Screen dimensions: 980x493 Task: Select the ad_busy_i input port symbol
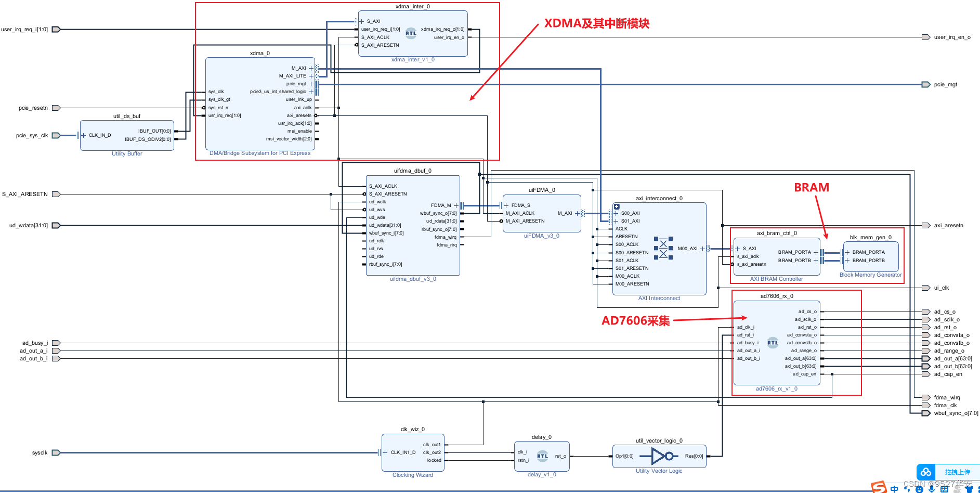point(56,343)
